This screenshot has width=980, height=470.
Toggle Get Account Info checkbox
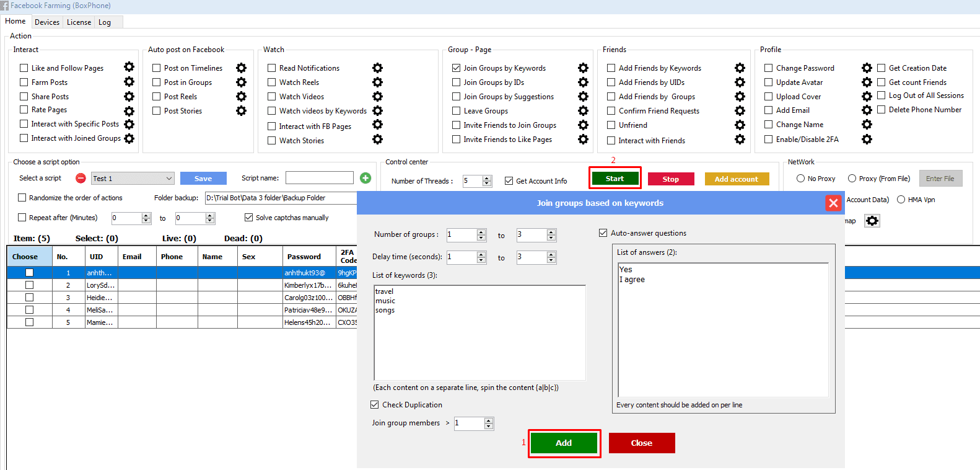tap(509, 180)
